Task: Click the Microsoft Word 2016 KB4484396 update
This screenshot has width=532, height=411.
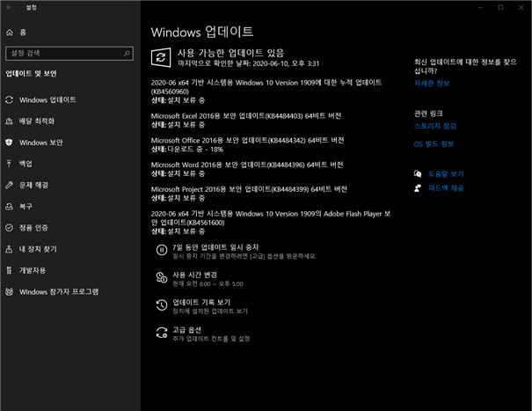Action: pyautogui.click(x=247, y=165)
